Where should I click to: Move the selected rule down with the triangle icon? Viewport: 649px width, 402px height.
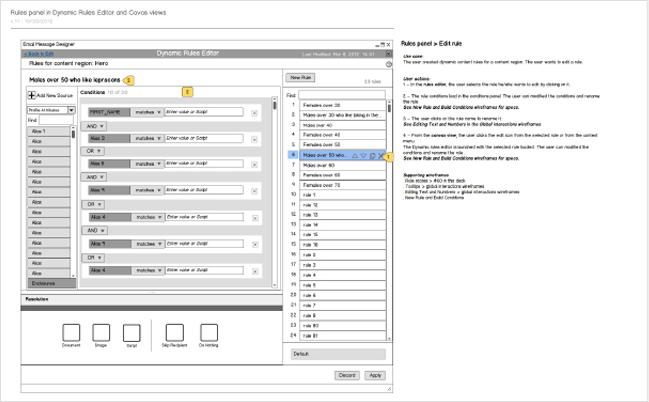[363, 156]
